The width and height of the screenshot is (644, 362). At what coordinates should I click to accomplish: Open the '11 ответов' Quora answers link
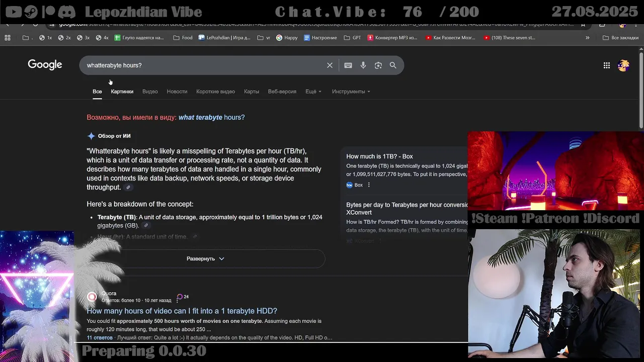(100, 338)
